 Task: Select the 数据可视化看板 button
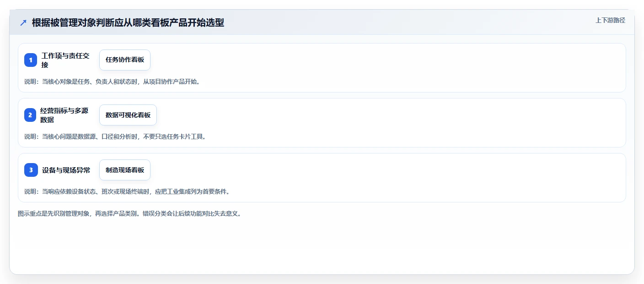128,115
